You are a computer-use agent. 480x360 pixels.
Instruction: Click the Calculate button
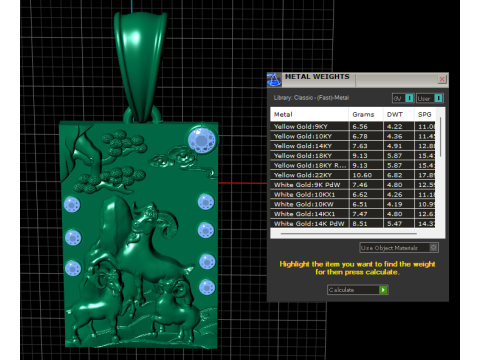358,290
